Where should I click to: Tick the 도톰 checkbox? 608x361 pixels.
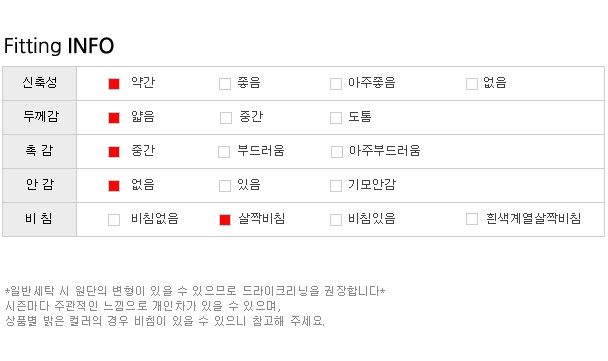pos(336,118)
